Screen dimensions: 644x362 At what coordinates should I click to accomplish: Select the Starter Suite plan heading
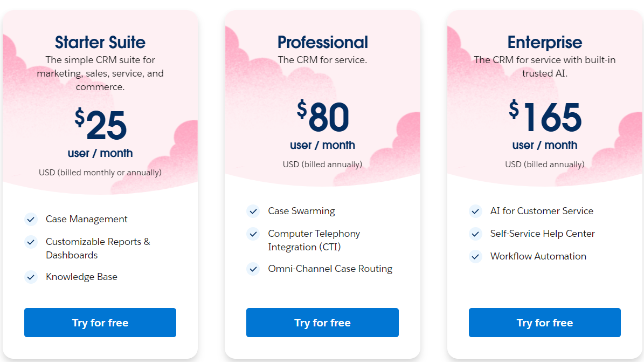pos(100,43)
